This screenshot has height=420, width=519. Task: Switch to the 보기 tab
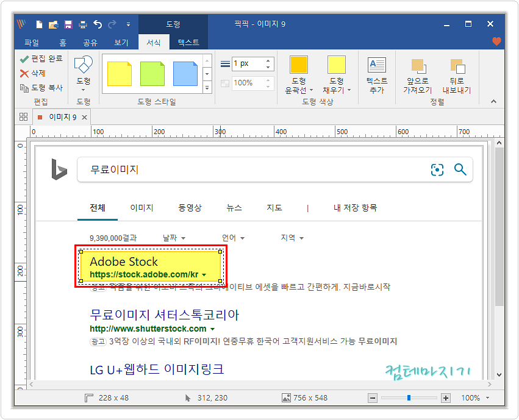click(121, 42)
